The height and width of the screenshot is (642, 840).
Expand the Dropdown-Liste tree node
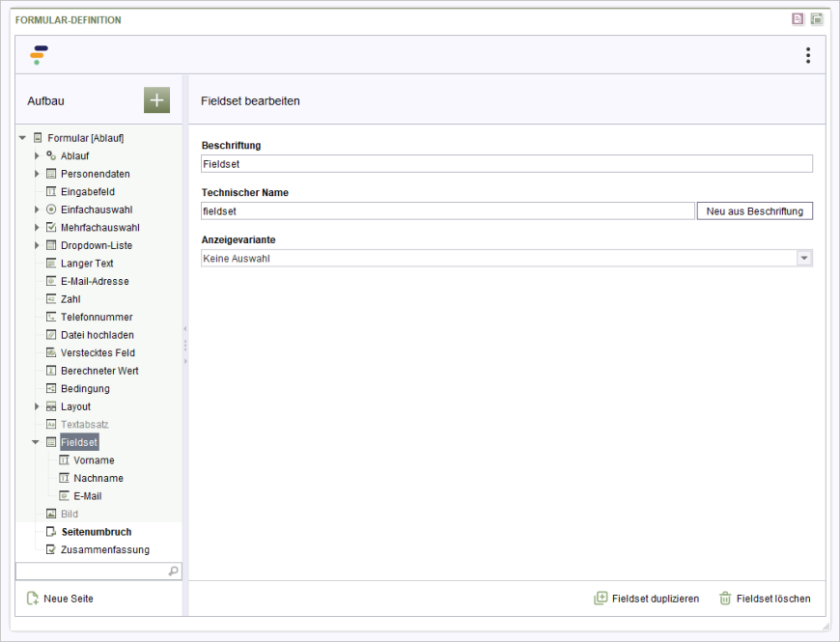click(x=38, y=245)
